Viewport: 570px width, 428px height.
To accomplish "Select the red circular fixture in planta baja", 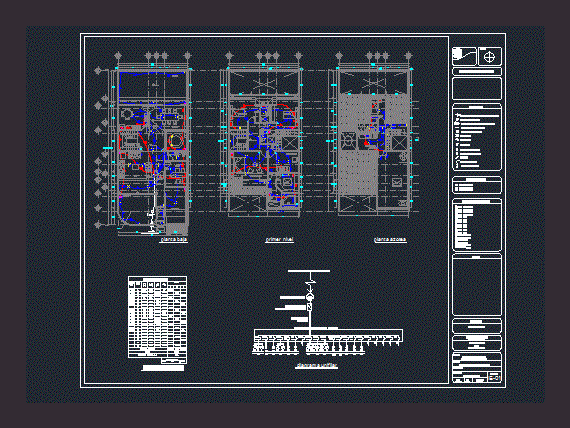I will click(x=176, y=141).
